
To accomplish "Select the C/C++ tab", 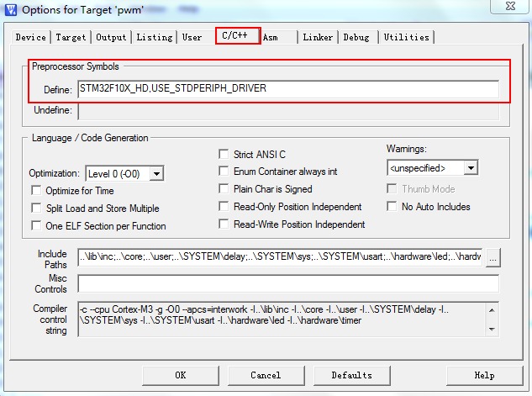I will (x=238, y=35).
